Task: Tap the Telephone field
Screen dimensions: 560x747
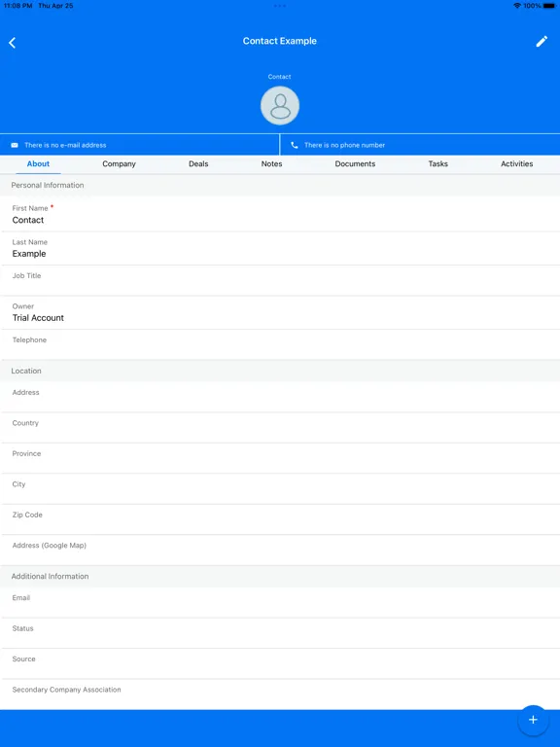Action: tap(280, 345)
